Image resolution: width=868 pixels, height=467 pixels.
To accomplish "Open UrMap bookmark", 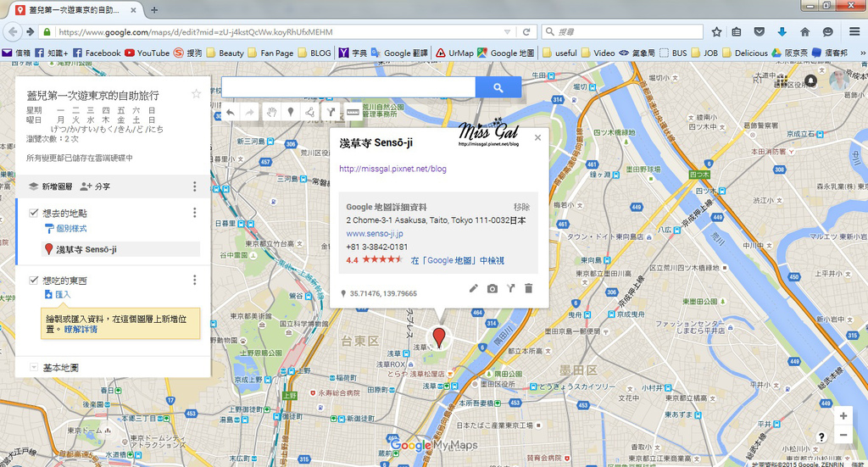I will coord(454,53).
